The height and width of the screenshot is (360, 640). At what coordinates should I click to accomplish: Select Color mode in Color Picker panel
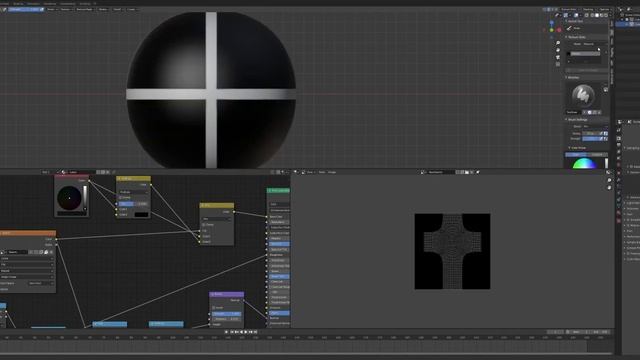click(576, 155)
